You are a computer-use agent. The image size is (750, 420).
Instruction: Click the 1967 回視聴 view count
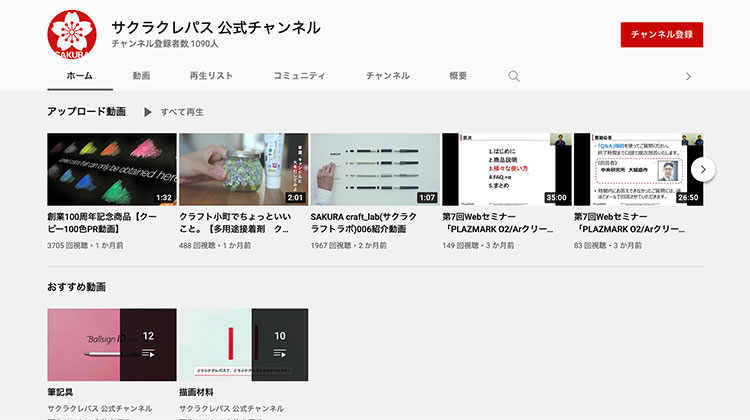[x=331, y=245]
